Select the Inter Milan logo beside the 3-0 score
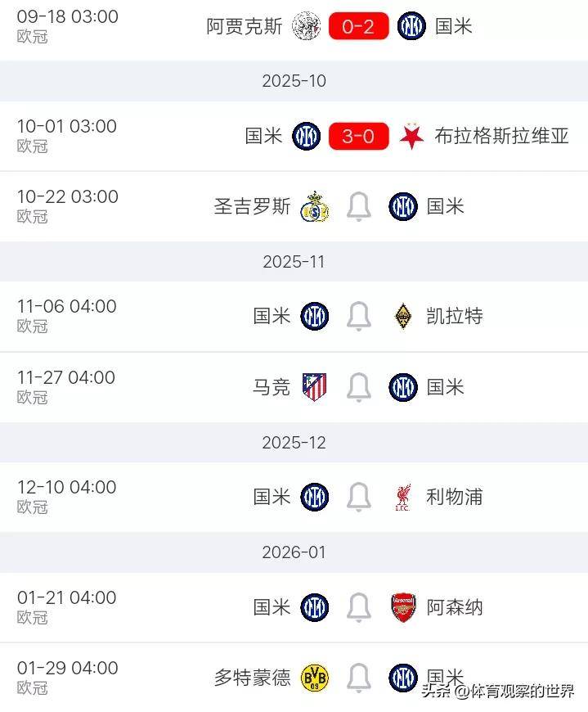Viewport: 588px width, 712px height. pos(304,136)
